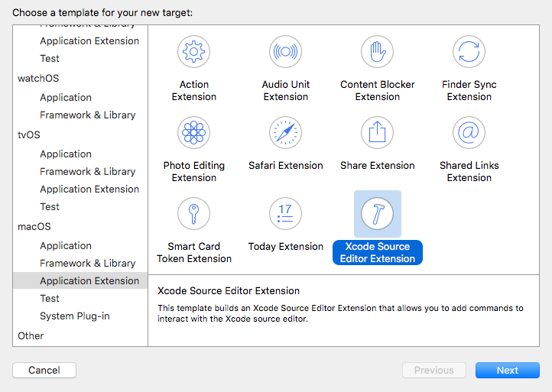Click the tvOS section header
This screenshot has width=552, height=392.
29,134
